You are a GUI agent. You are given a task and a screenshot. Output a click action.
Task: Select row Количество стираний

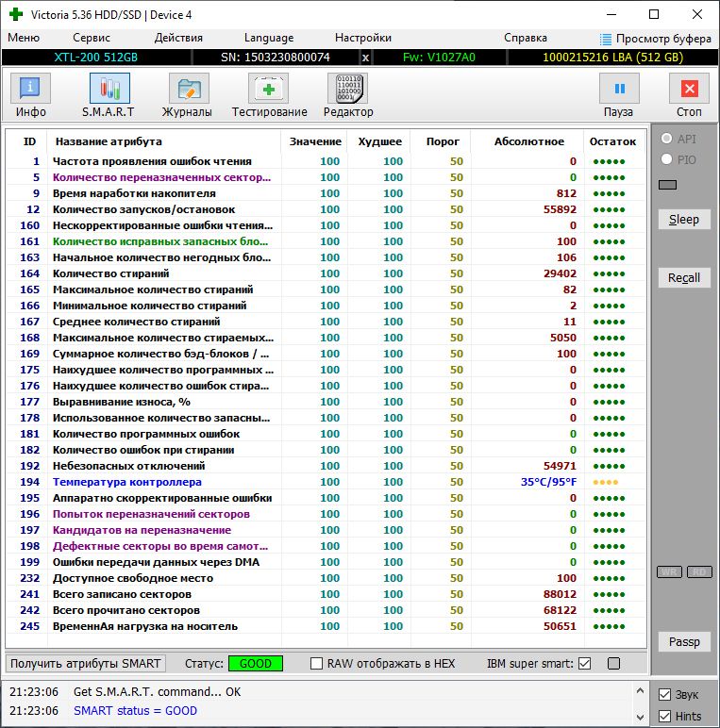(326, 273)
